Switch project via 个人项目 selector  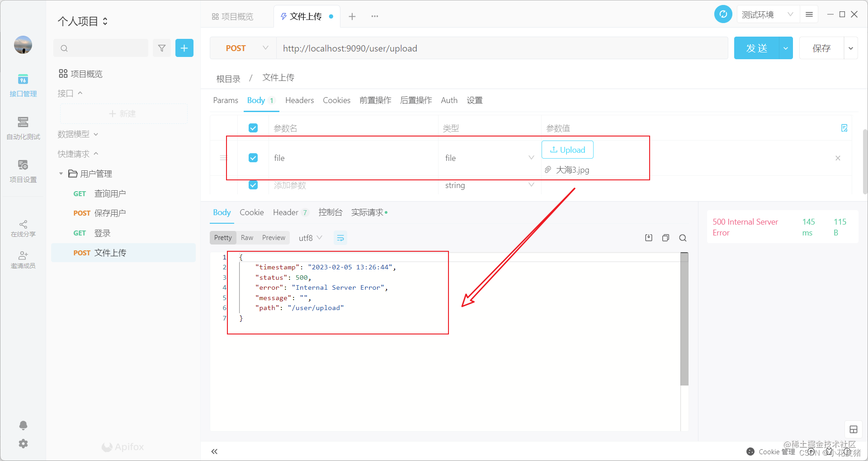click(83, 21)
